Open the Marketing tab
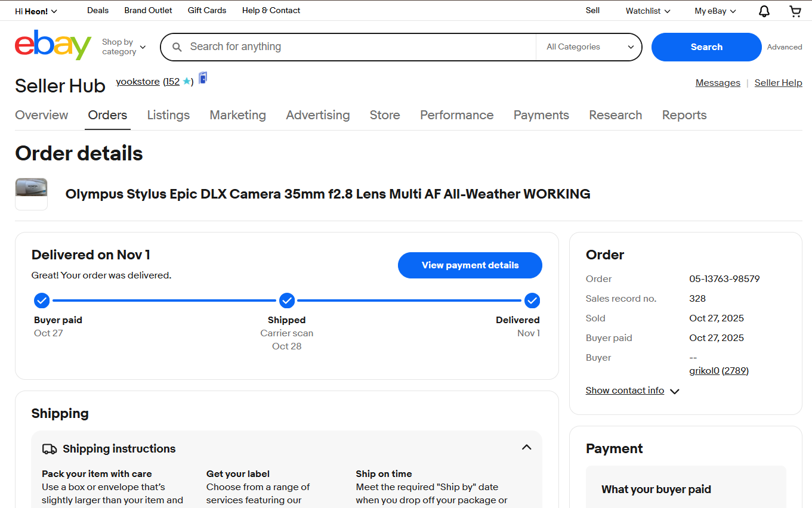This screenshot has height=508, width=812. (237, 115)
